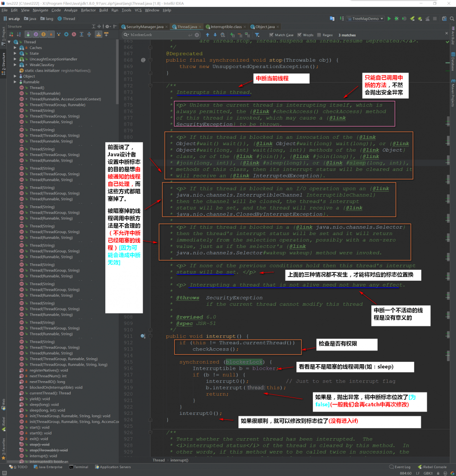Enable the Regex search option
Image resolution: width=456 pixels, height=476 pixels.
(x=319, y=35)
